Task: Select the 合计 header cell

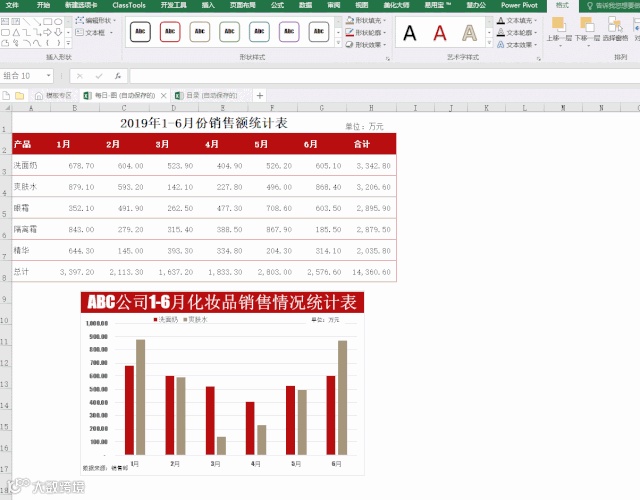Action: coord(371,144)
